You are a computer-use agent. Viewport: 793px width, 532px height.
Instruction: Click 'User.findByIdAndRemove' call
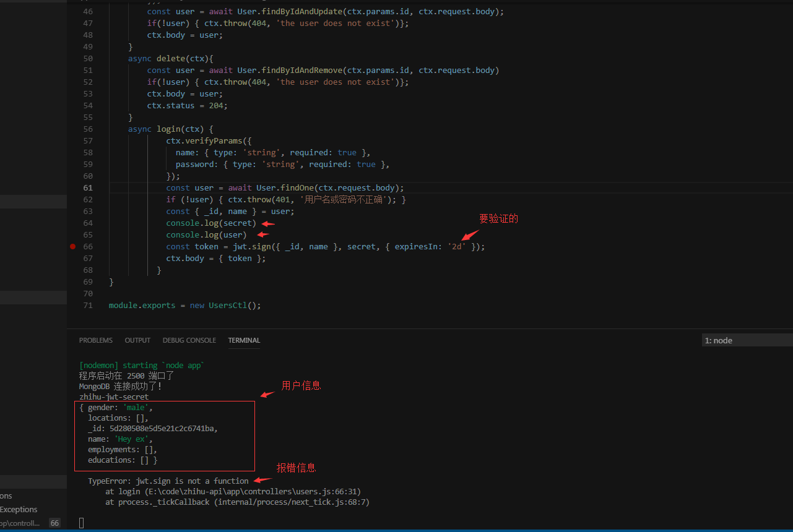290,70
